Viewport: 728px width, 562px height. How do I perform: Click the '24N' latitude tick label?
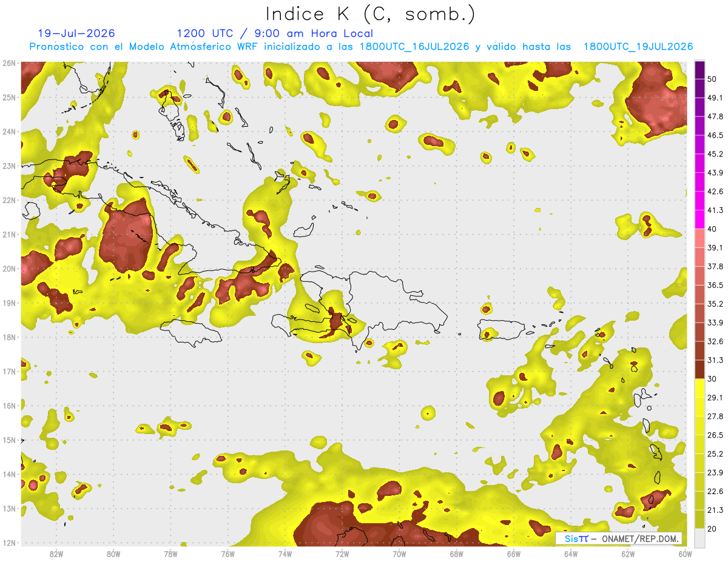9,132
